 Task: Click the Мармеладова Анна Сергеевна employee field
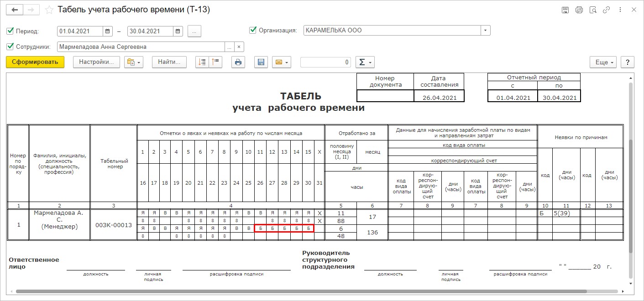pos(141,47)
